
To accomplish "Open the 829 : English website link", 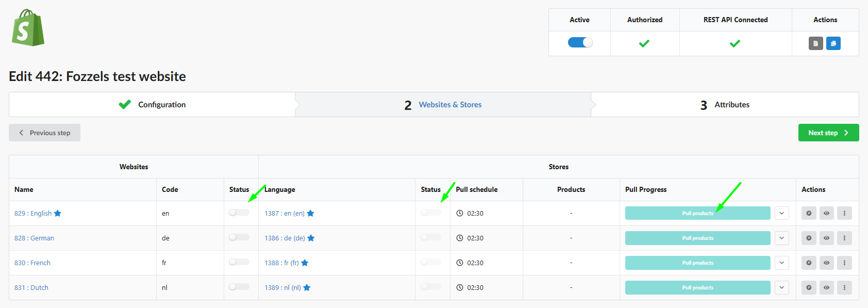I will [33, 213].
